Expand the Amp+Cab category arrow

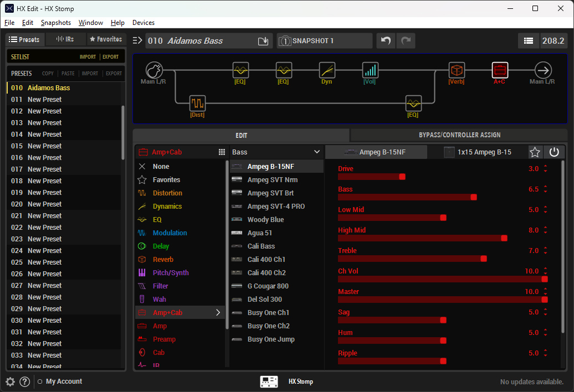(x=218, y=313)
